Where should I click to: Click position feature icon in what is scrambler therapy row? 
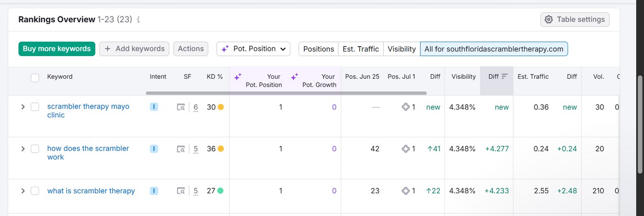[405, 191]
